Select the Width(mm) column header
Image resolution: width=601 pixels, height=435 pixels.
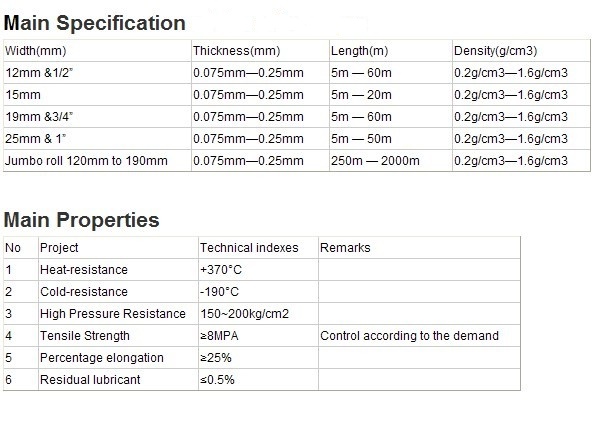coord(36,50)
